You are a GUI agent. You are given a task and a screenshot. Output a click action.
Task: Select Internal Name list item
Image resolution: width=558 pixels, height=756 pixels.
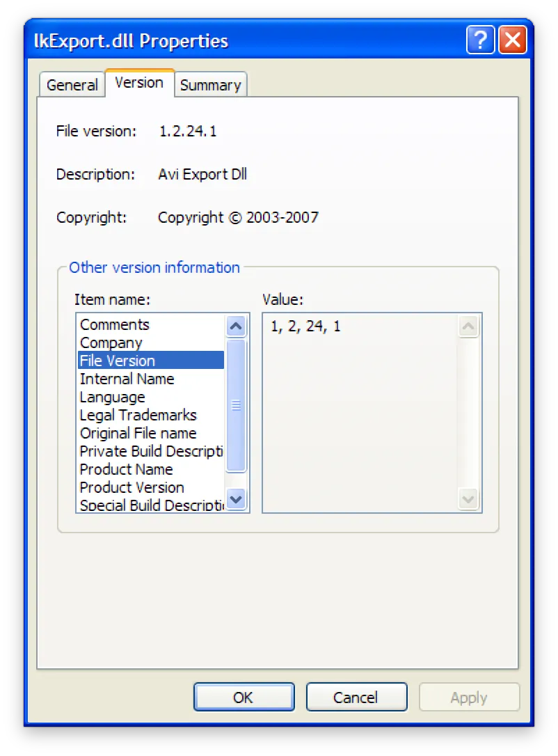[x=151, y=379]
